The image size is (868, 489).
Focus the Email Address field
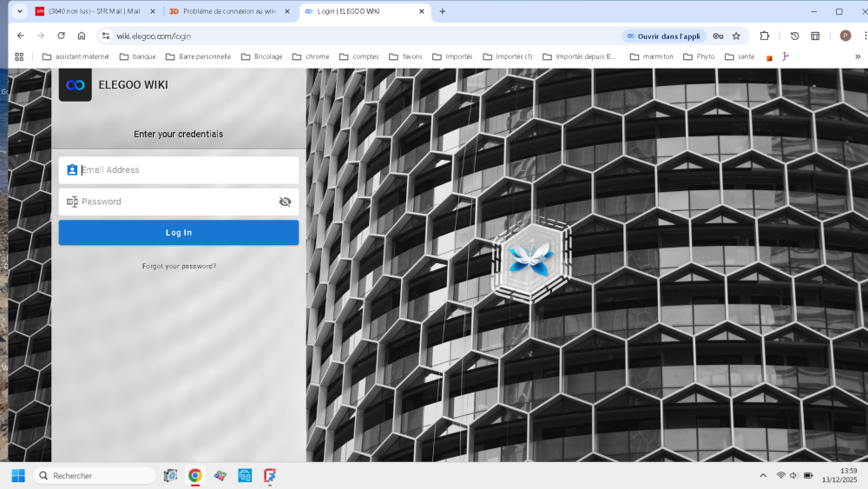179,170
